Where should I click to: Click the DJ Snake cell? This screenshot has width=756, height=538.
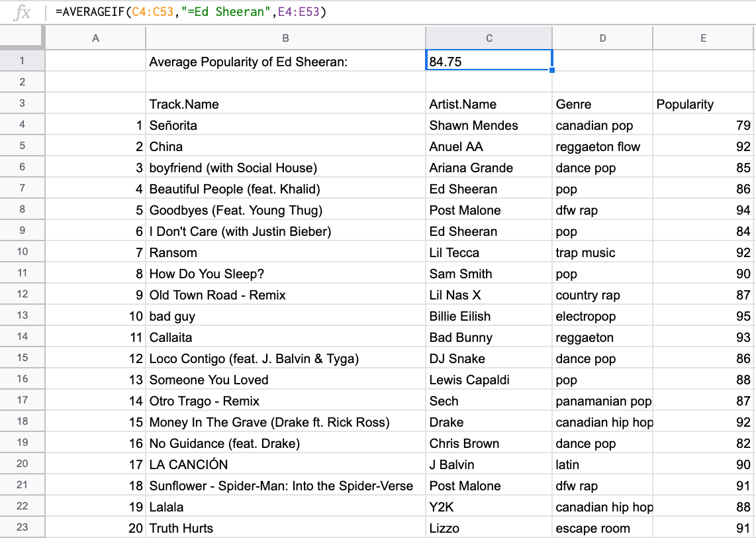click(x=489, y=358)
